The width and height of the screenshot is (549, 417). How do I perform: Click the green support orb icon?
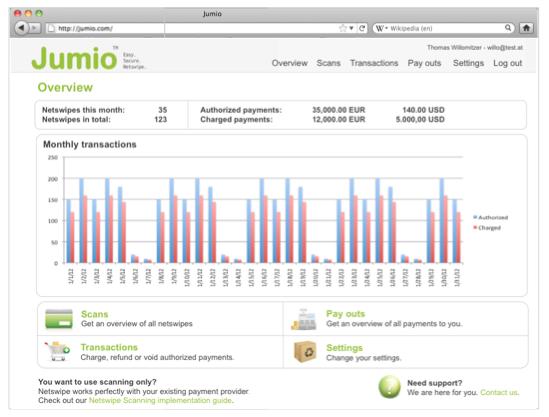[x=389, y=387]
